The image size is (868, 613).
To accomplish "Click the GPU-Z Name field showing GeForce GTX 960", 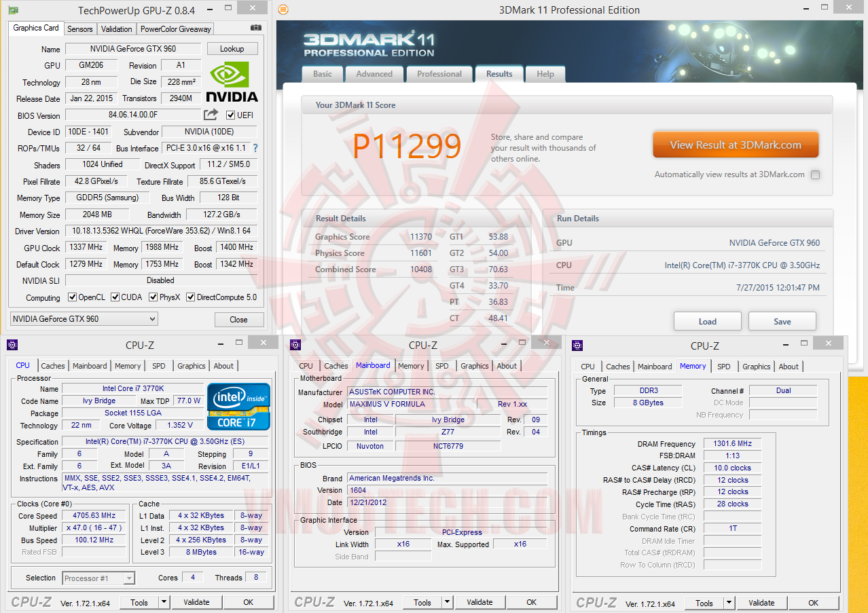I will pos(132,49).
